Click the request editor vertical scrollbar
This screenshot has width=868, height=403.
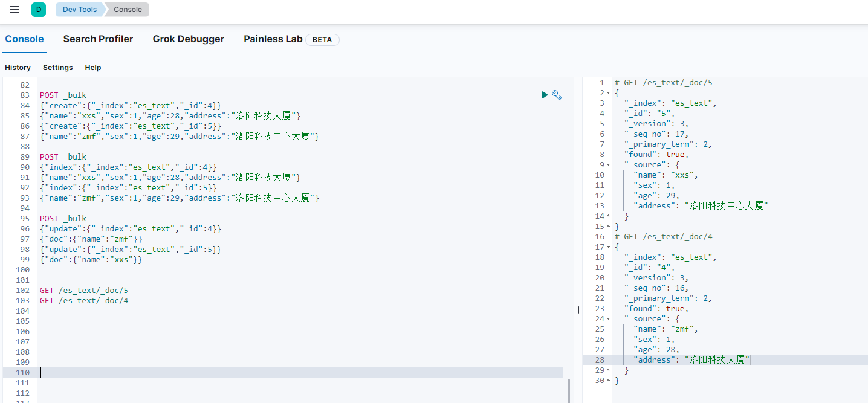tap(568, 390)
